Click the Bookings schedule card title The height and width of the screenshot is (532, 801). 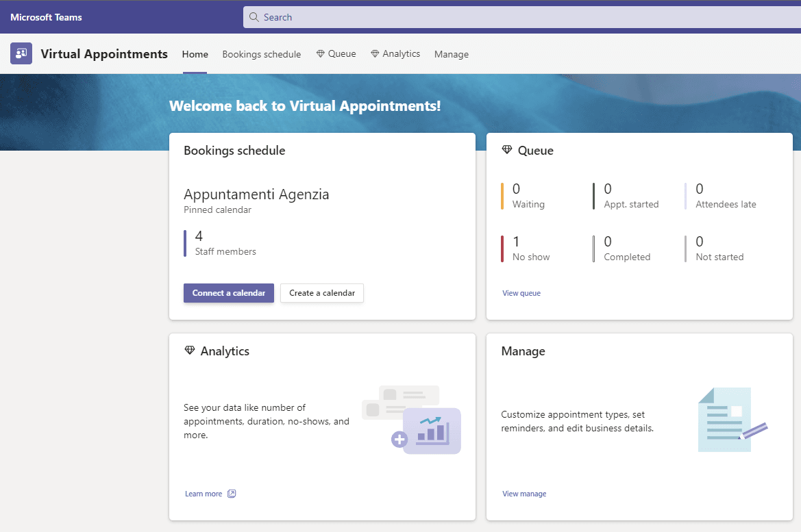pyautogui.click(x=234, y=151)
